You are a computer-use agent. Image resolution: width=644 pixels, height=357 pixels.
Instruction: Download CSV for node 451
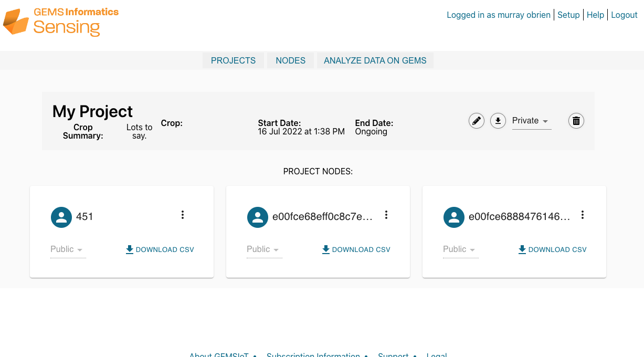pos(160,249)
